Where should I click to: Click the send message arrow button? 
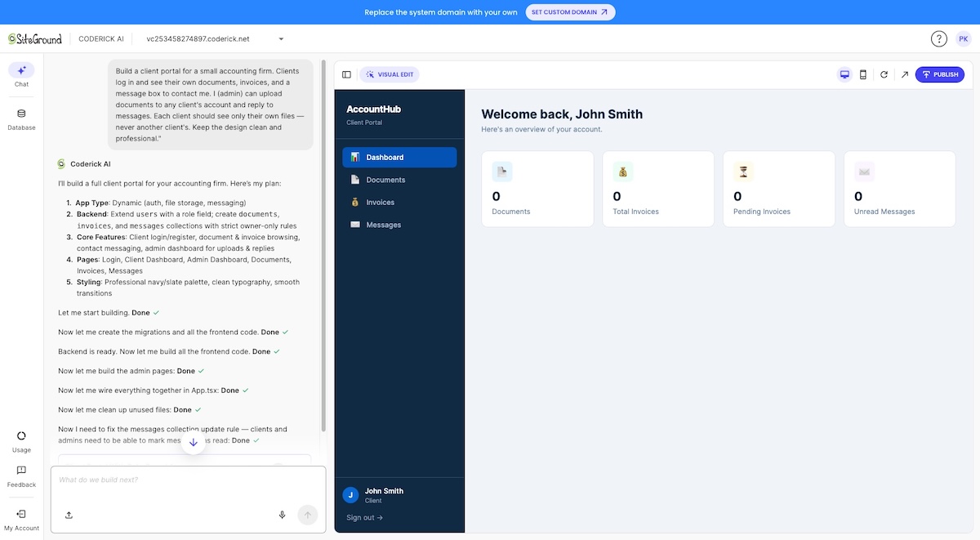pyautogui.click(x=307, y=515)
